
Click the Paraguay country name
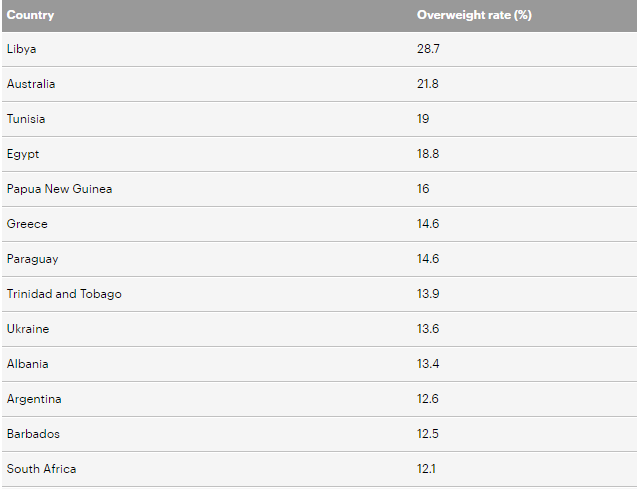tap(32, 259)
